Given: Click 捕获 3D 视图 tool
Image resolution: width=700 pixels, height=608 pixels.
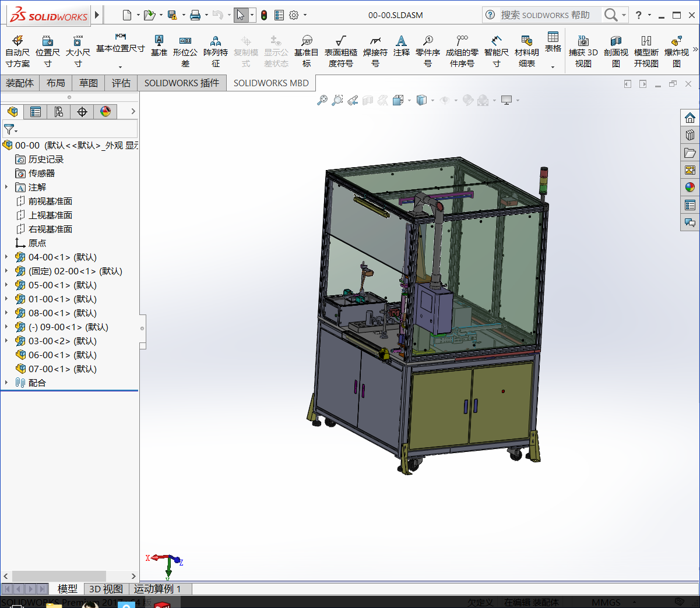Looking at the screenshot, I should (x=583, y=52).
